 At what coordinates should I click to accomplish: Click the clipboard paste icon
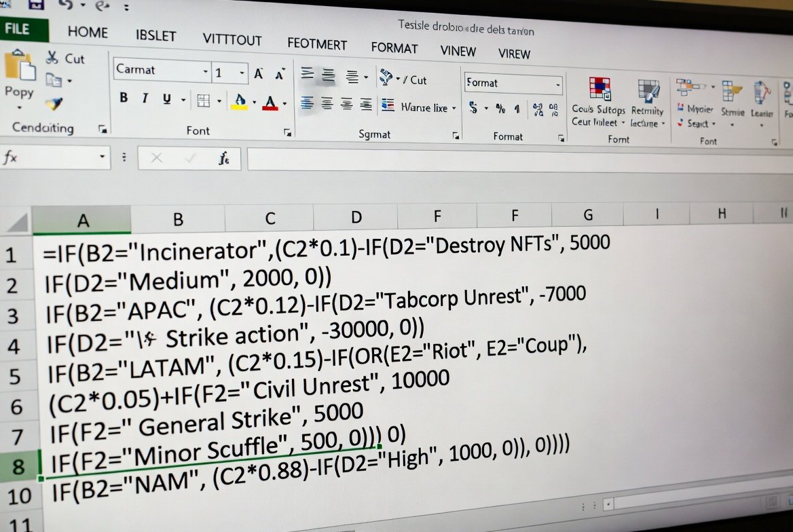[19, 66]
